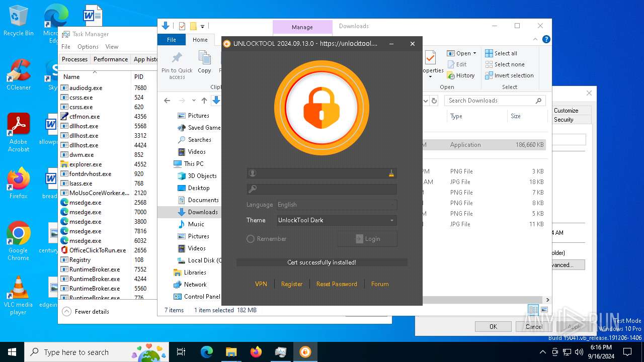Open CCleaner desktop shortcut
The height and width of the screenshot is (362, 644).
click(18, 74)
